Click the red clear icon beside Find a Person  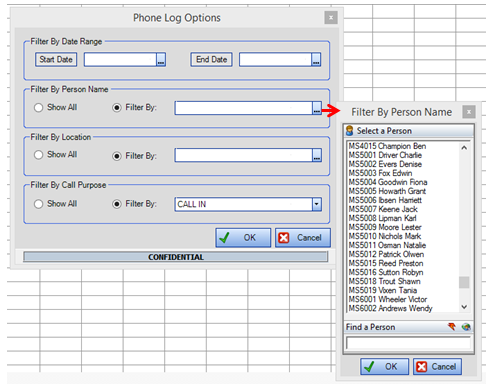tap(452, 327)
